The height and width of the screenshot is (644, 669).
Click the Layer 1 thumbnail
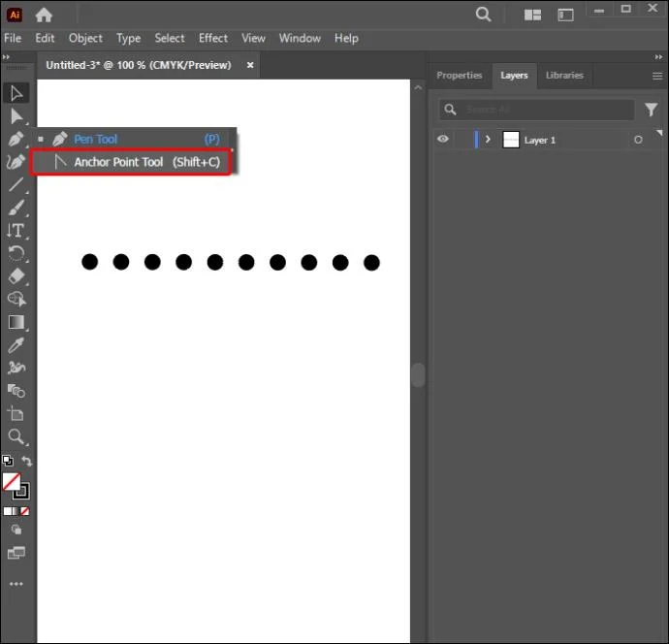[511, 140]
